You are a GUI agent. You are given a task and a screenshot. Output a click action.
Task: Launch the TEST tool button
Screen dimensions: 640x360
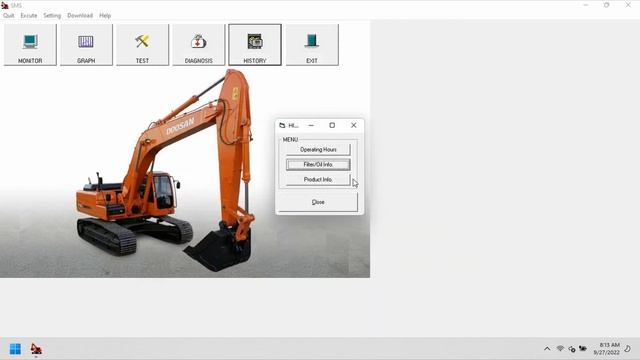click(x=142, y=45)
